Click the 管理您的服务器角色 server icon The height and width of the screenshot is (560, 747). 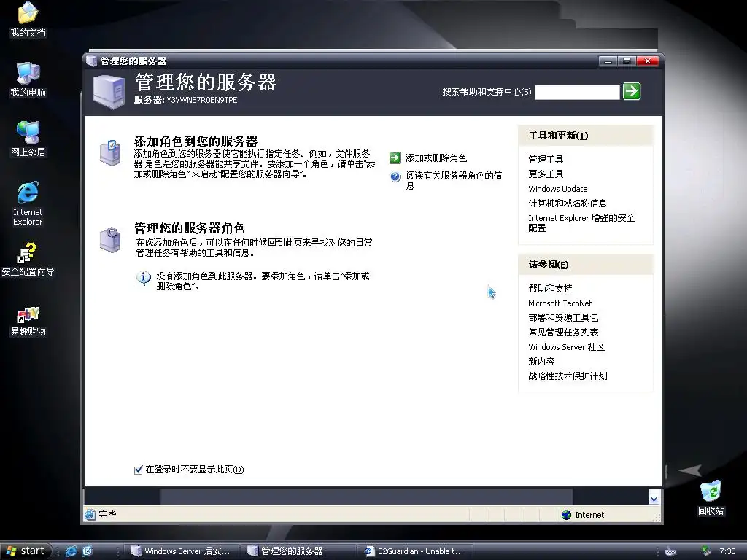click(x=110, y=239)
